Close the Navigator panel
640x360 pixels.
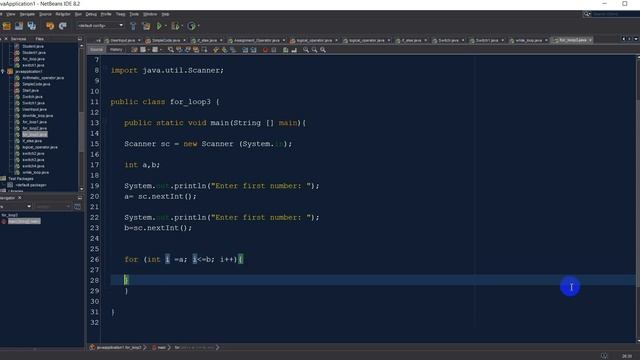(20, 198)
